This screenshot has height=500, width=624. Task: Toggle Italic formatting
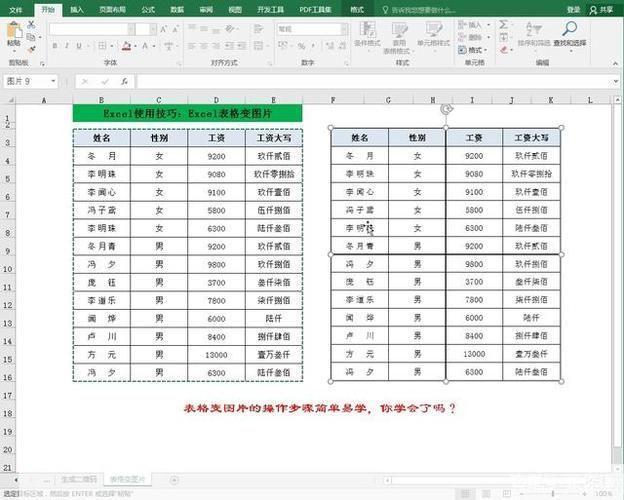[x=67, y=46]
